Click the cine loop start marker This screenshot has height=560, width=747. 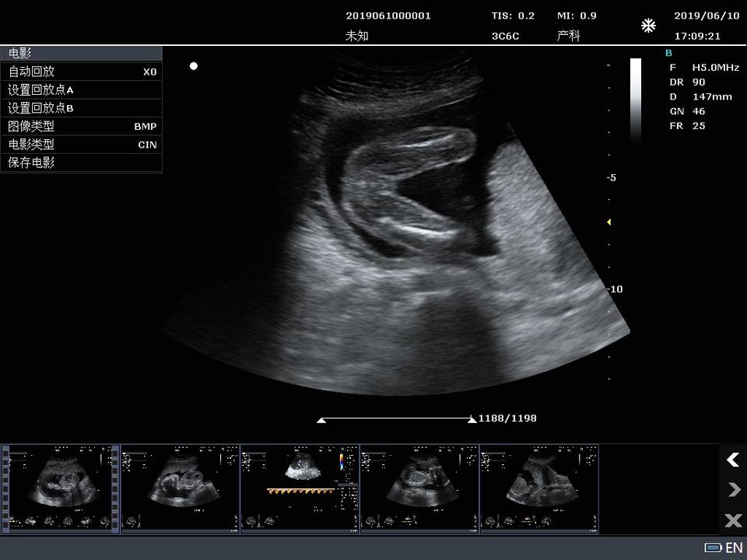coord(321,420)
